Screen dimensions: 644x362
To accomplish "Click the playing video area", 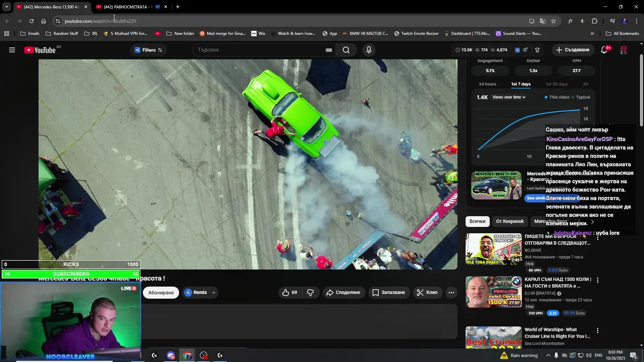I will coord(248,164).
